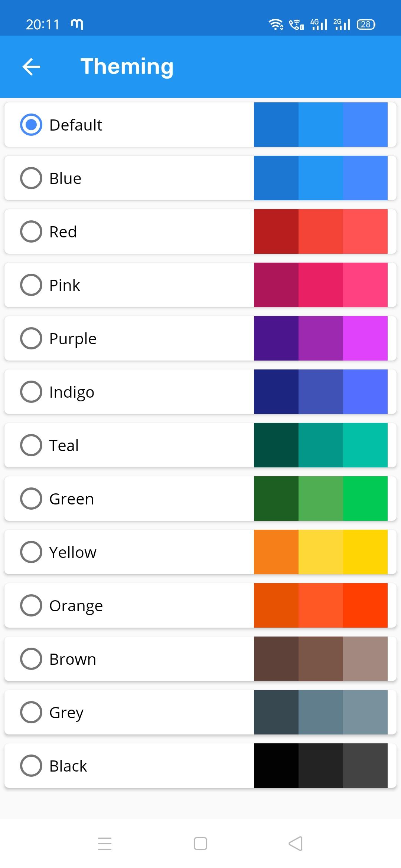Choose the Indigo theme label
Viewport: 401px width, 868px height.
coord(72,392)
